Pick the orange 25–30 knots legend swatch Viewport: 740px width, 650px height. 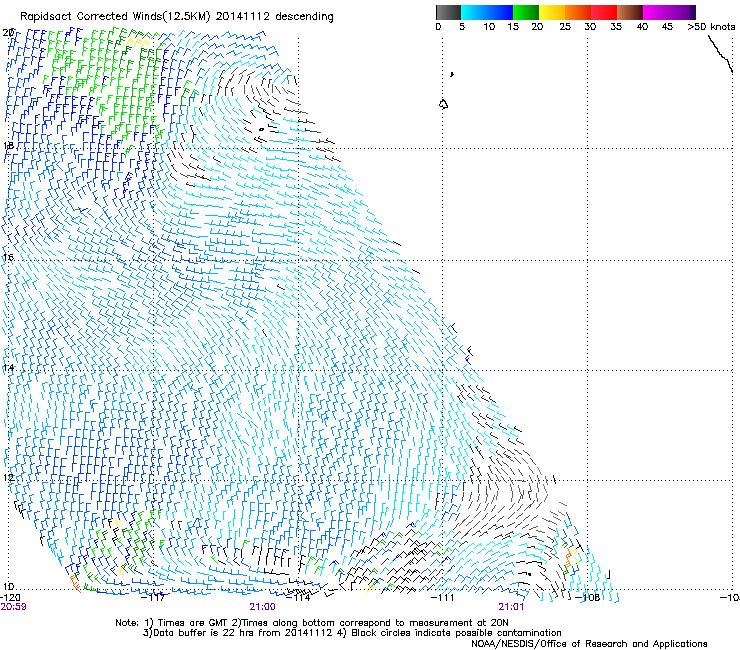578,12
